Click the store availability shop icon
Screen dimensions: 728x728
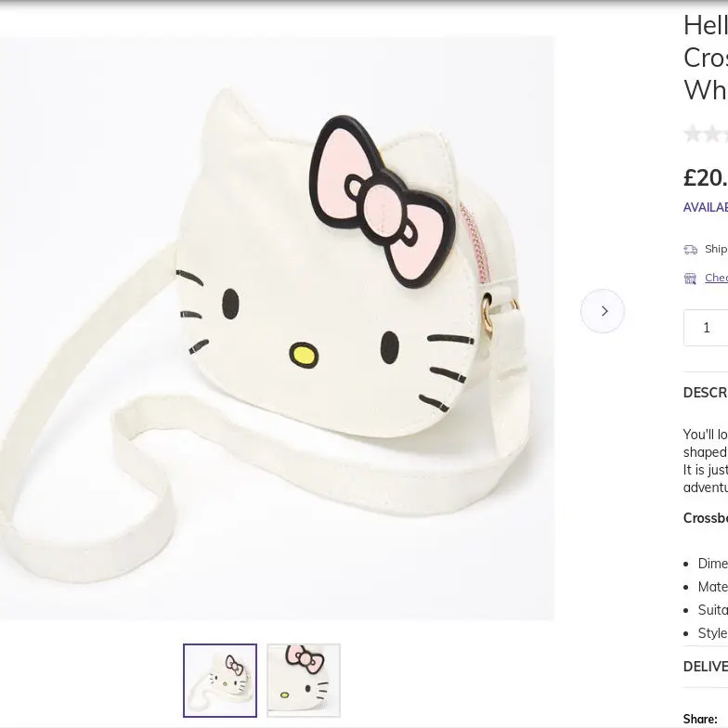click(690, 279)
